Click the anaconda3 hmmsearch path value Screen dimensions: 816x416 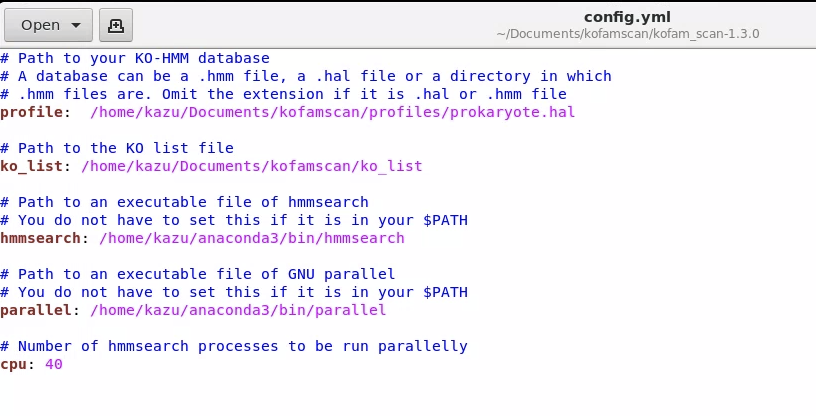click(x=252, y=238)
